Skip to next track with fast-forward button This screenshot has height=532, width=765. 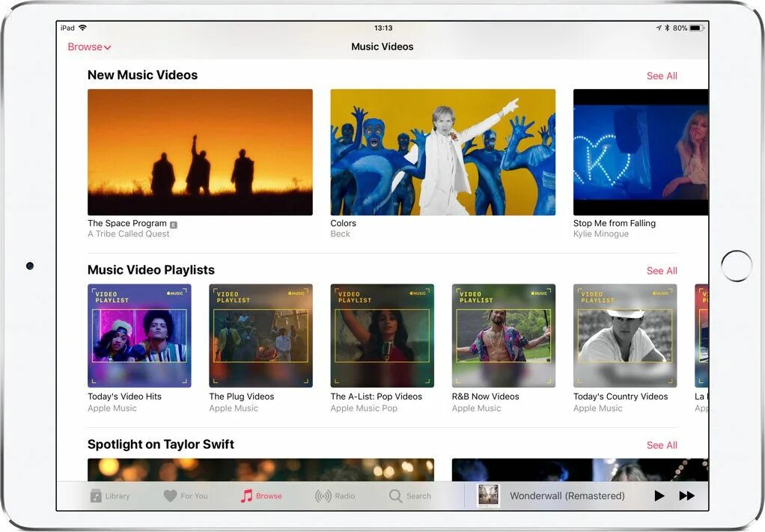pos(687,496)
